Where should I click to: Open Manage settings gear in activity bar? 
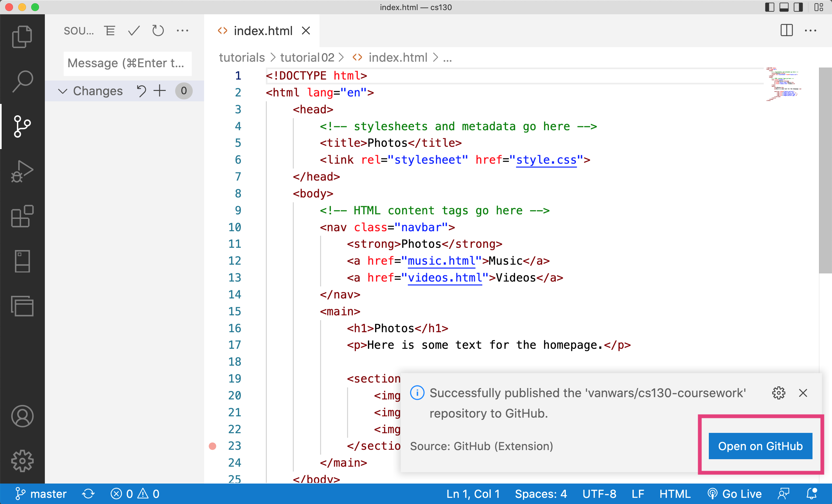tap(22, 461)
